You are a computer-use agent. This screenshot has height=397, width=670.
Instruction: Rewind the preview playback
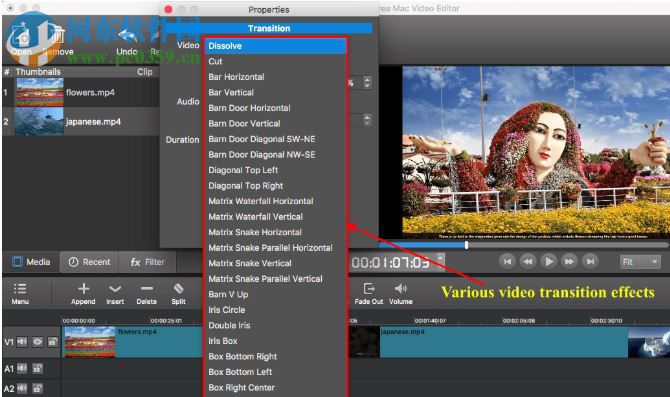[x=528, y=262]
